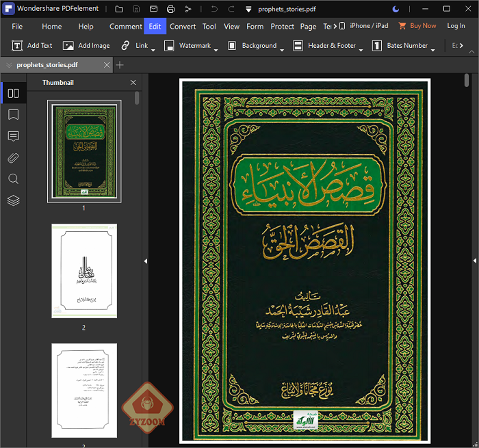This screenshot has width=479, height=448.
Task: Close the Thumbnail panel
Action: pyautogui.click(x=133, y=83)
